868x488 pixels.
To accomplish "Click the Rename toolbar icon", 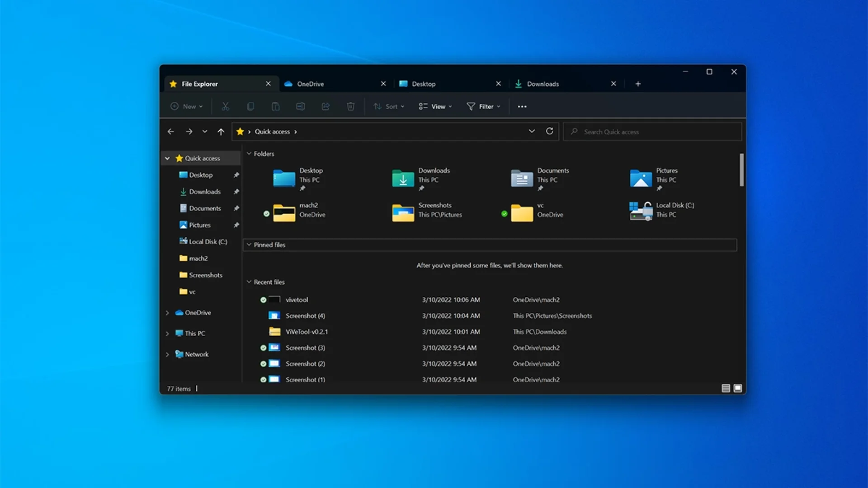I will tap(301, 106).
